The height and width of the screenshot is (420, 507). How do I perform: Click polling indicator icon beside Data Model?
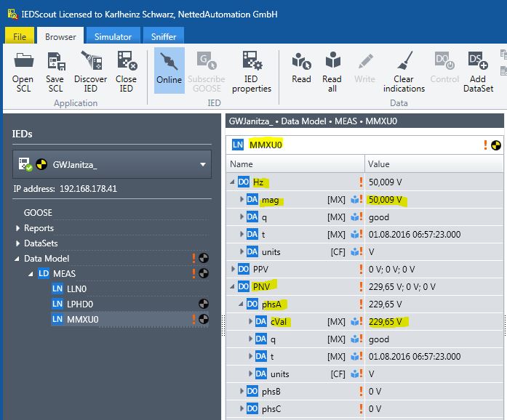click(x=204, y=258)
